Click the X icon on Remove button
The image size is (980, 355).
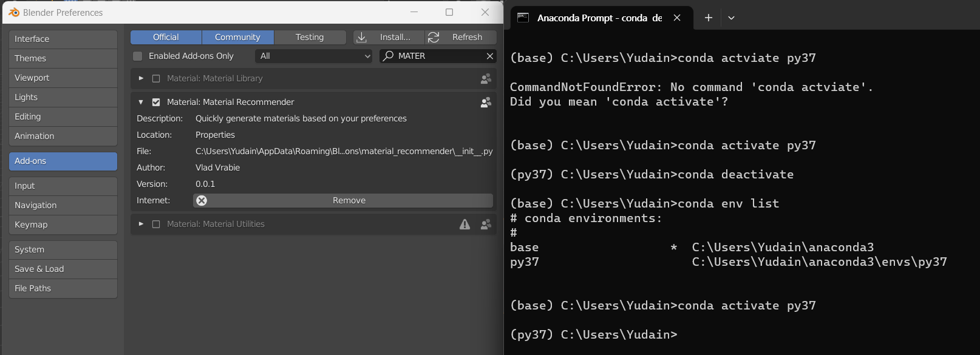202,200
